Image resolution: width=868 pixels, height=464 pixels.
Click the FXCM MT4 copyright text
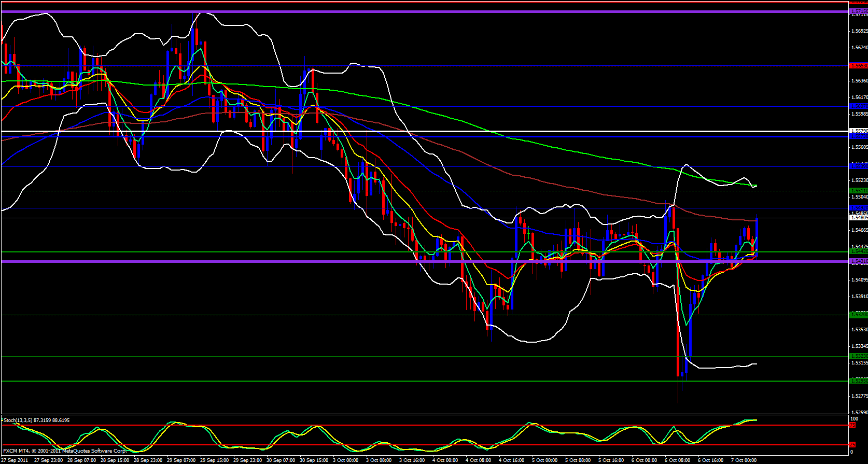point(65,451)
